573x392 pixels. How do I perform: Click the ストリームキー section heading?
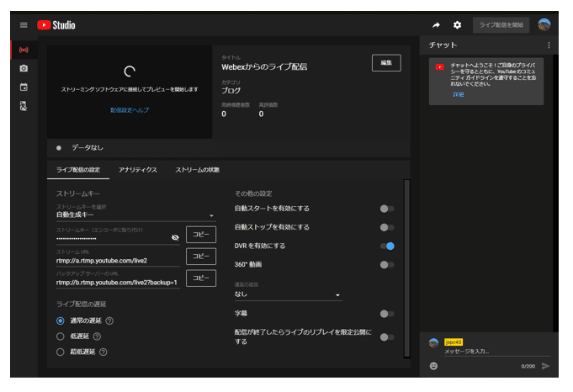[x=78, y=193]
